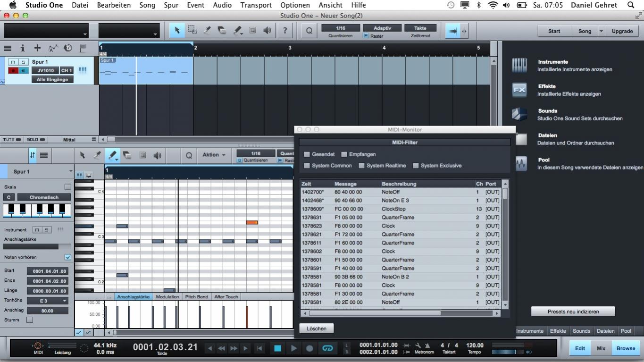The width and height of the screenshot is (644, 362).
Task: Switch to the Effekte browser tab
Action: click(558, 331)
